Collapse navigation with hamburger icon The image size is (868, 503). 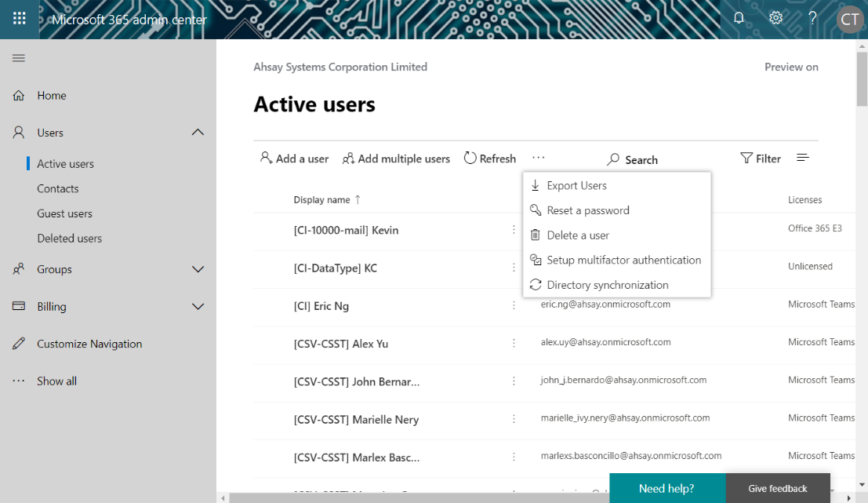[x=19, y=58]
